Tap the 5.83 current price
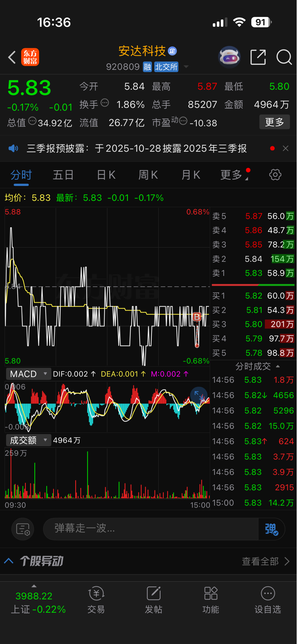 click(29, 88)
